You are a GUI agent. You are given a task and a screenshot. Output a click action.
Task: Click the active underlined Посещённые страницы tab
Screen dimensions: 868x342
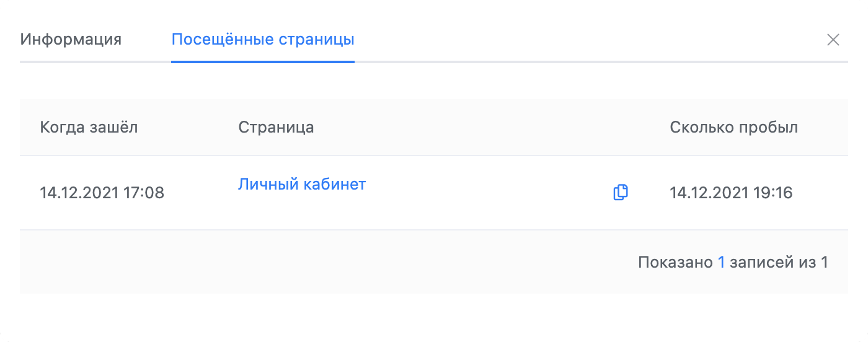(263, 40)
